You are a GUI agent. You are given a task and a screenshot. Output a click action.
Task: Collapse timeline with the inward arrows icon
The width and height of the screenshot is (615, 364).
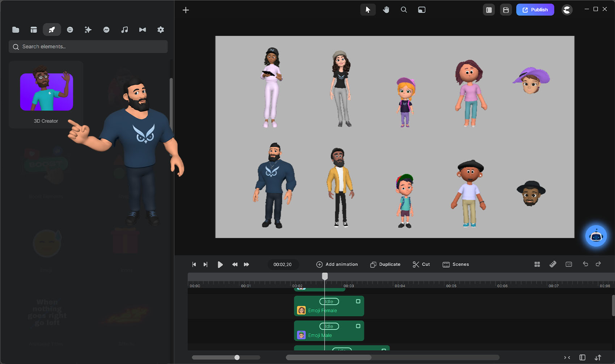tap(567, 357)
